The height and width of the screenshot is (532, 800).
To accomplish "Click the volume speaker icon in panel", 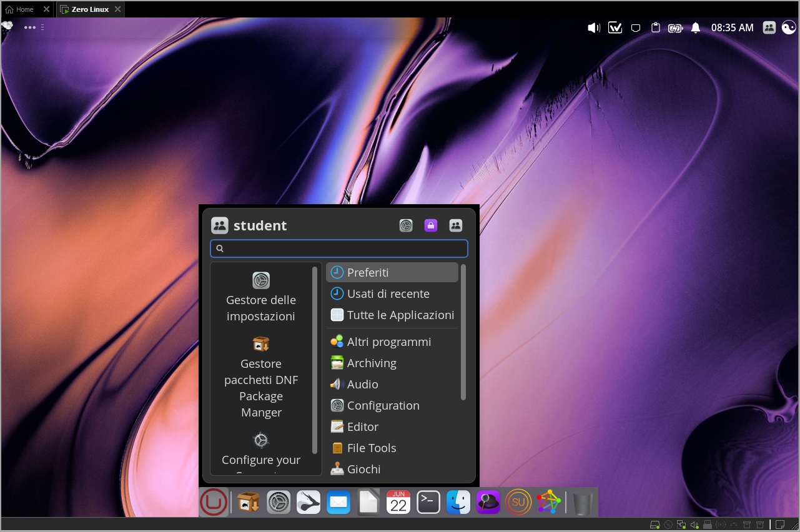I will click(593, 27).
